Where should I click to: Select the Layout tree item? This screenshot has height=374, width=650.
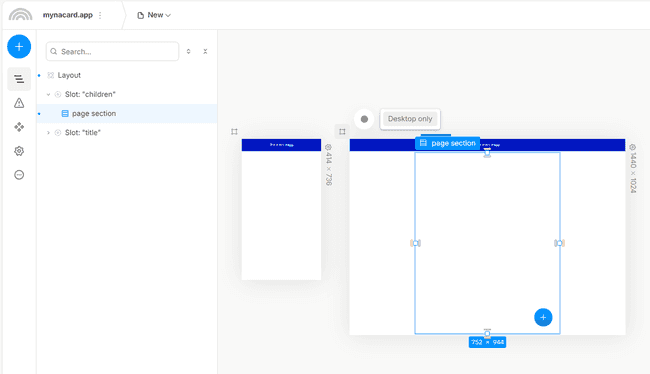(x=69, y=75)
